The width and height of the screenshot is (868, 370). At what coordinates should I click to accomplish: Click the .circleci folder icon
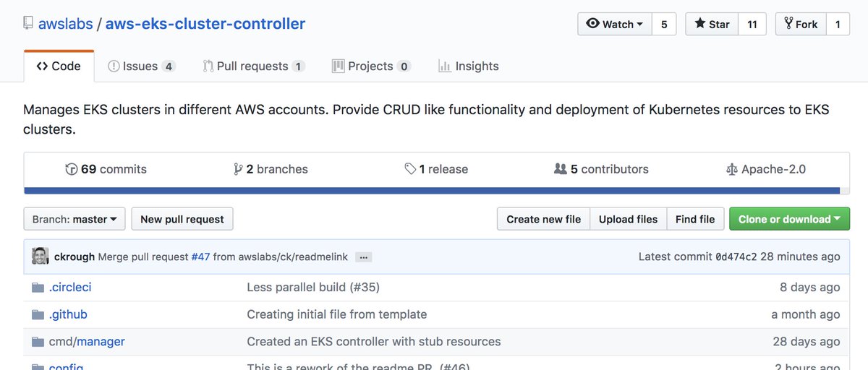[38, 288]
